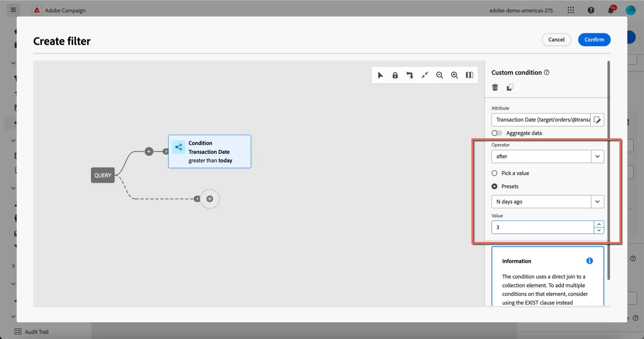This screenshot has height=339, width=644.
Task: Open the Help question mark menu
Action: (591, 10)
